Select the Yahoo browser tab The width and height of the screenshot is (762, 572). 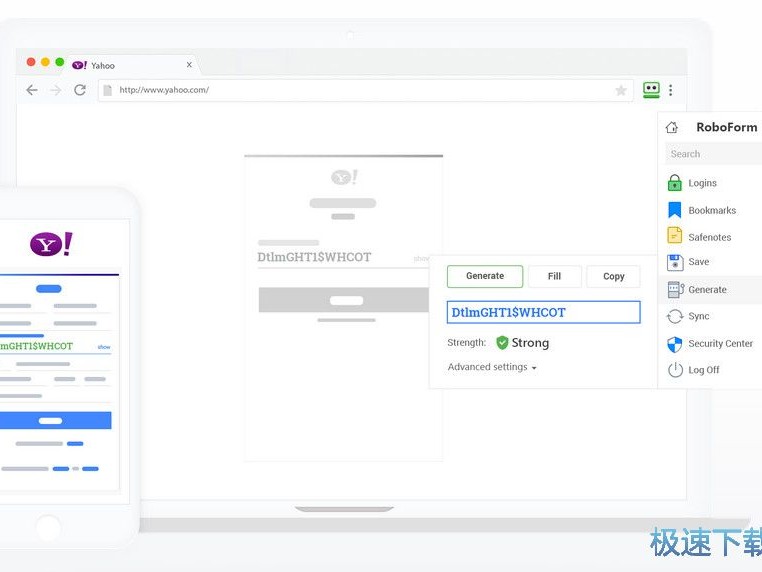[131, 65]
